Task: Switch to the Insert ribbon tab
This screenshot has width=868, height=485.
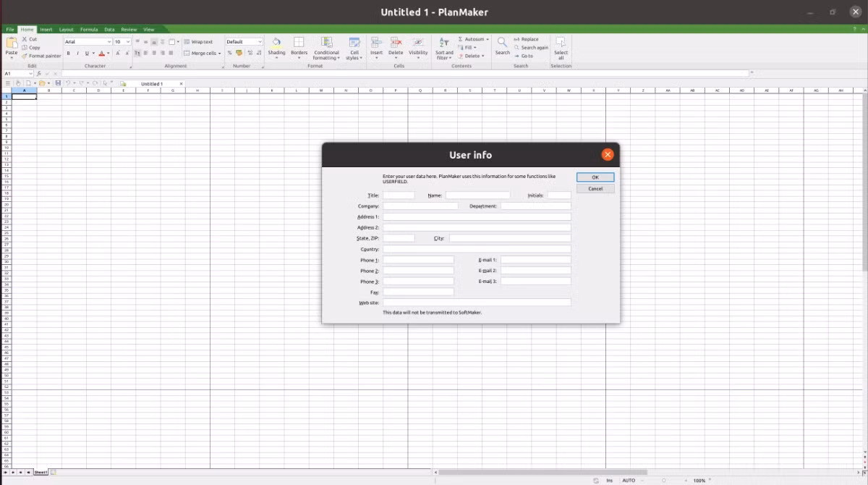Action: (x=46, y=30)
